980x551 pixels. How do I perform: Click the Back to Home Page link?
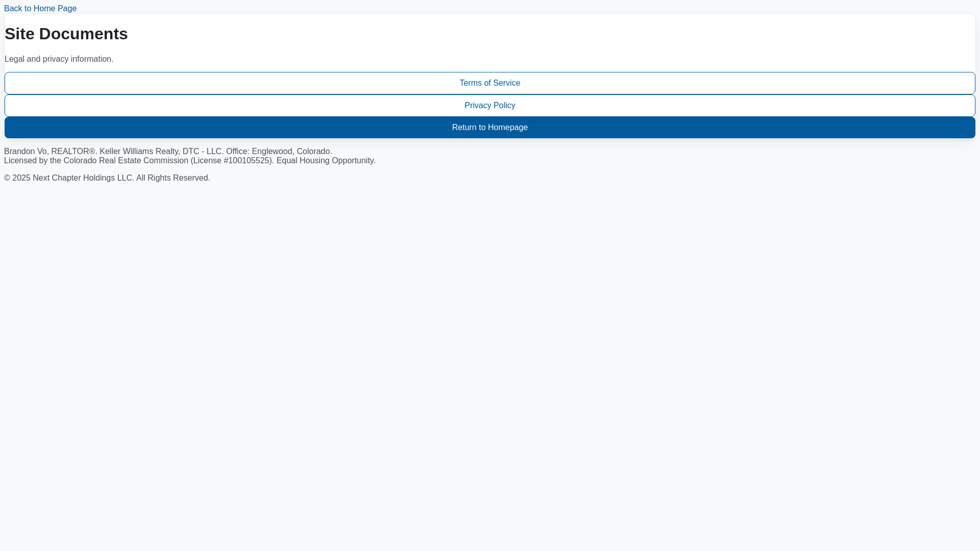[x=40, y=9]
